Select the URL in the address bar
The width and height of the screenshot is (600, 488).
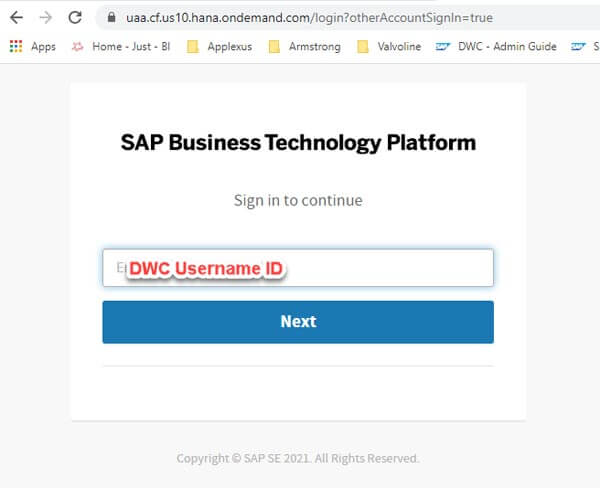pyautogui.click(x=309, y=18)
